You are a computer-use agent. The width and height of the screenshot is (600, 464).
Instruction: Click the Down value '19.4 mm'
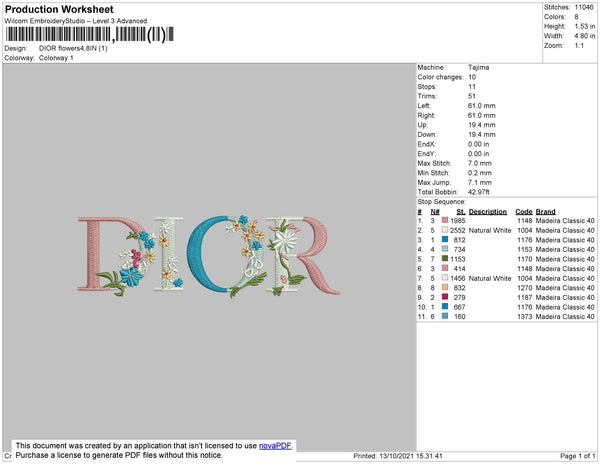tap(482, 134)
